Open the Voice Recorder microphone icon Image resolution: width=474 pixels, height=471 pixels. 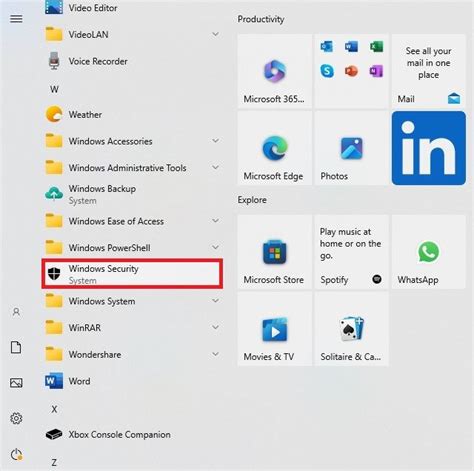click(54, 61)
